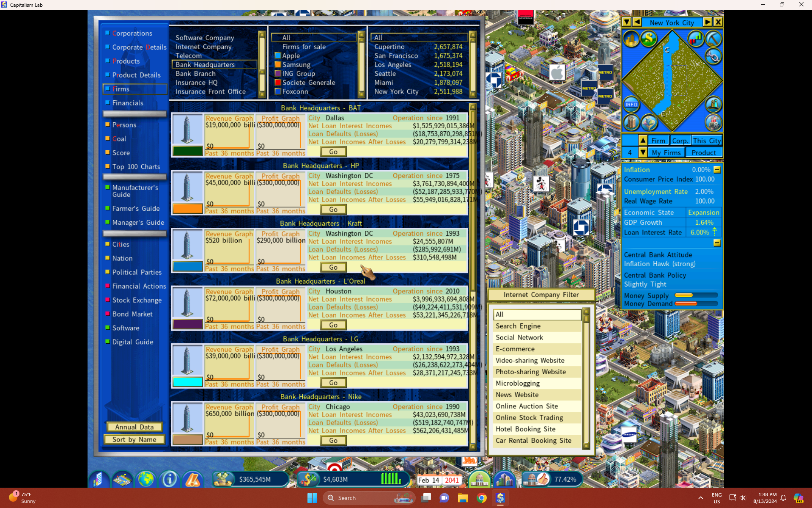
Task: Open Top 100 Charts from the sidebar
Action: point(136,167)
